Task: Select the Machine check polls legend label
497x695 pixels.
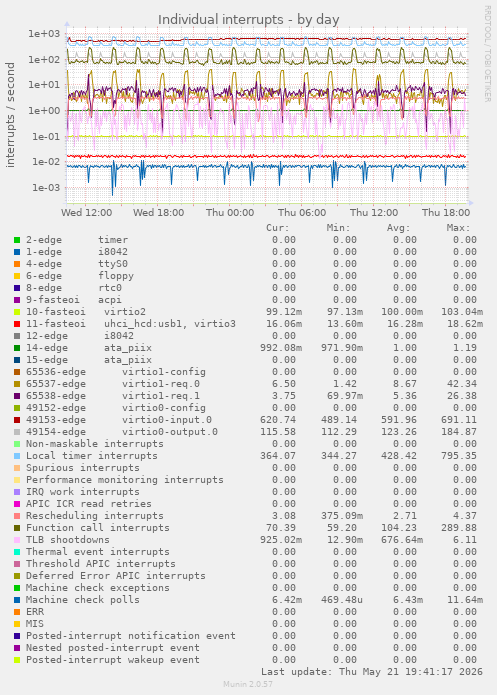Action: (82, 600)
